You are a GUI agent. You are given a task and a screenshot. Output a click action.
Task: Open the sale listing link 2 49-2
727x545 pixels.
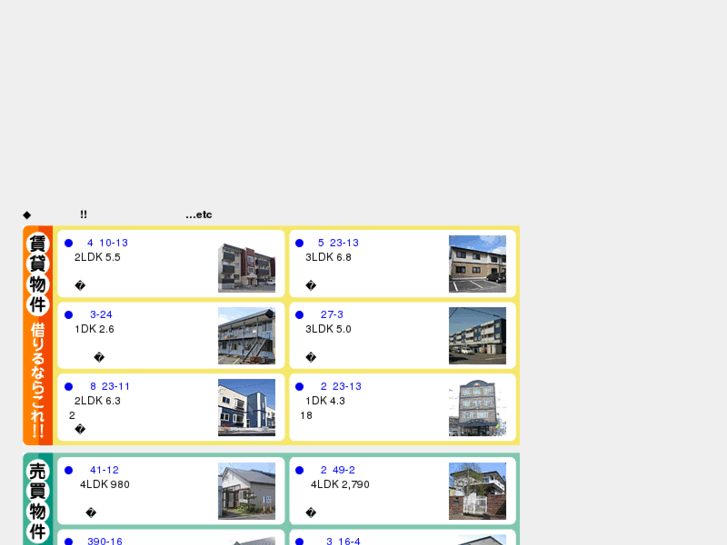338,470
